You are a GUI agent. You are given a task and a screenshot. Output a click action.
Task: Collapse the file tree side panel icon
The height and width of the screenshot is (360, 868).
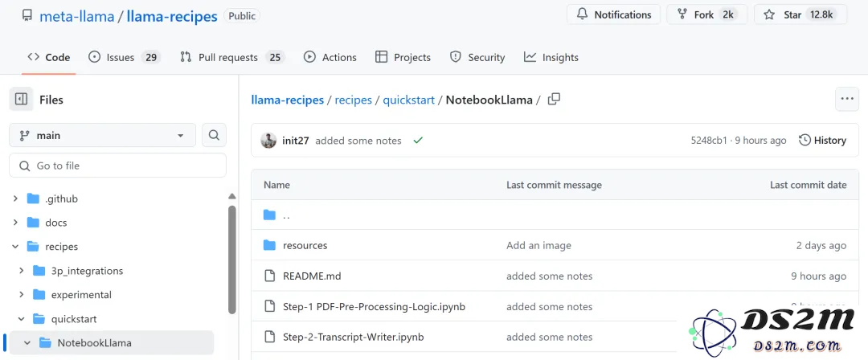(21, 100)
